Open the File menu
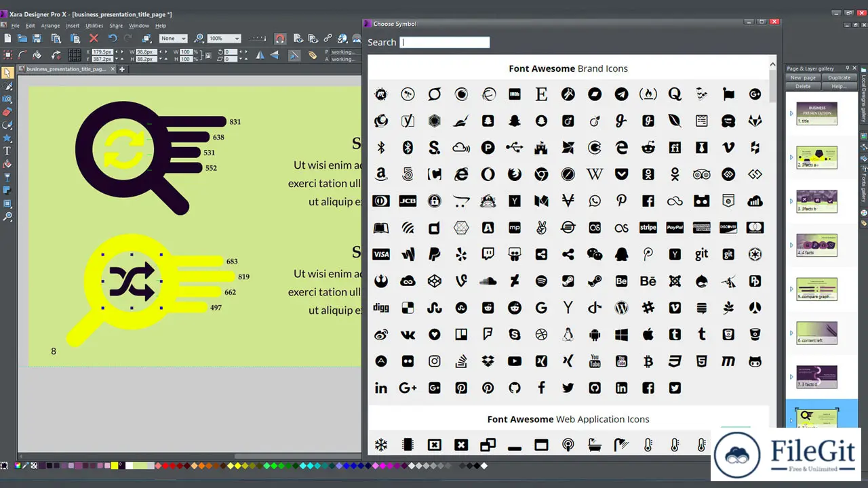The height and width of the screenshot is (488, 868). 15,26
